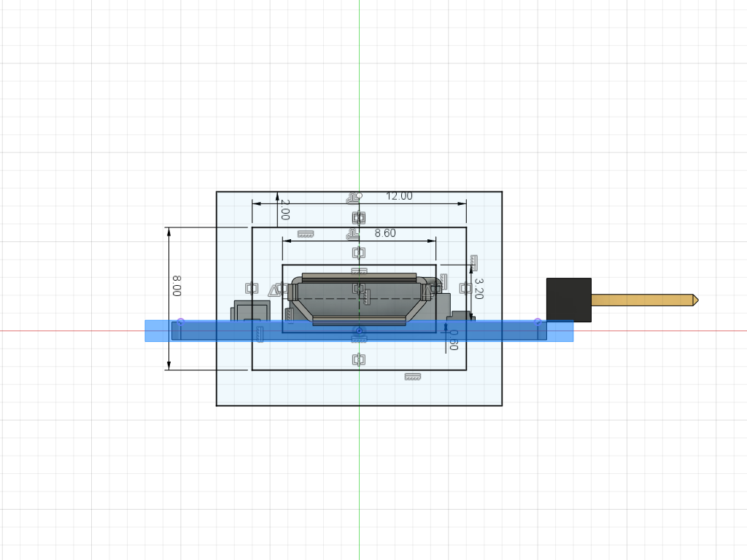Click constraint icon directly below 12.00 dimension line
The width and height of the screenshot is (747, 560).
(358, 217)
